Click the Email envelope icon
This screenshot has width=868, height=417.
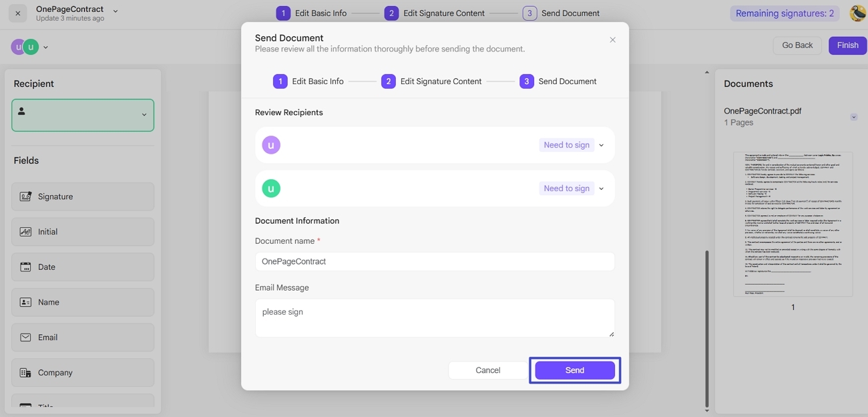(x=25, y=337)
